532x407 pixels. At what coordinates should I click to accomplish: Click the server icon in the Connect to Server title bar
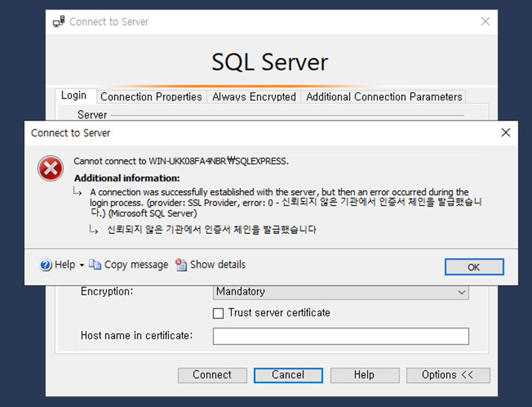pos(59,22)
